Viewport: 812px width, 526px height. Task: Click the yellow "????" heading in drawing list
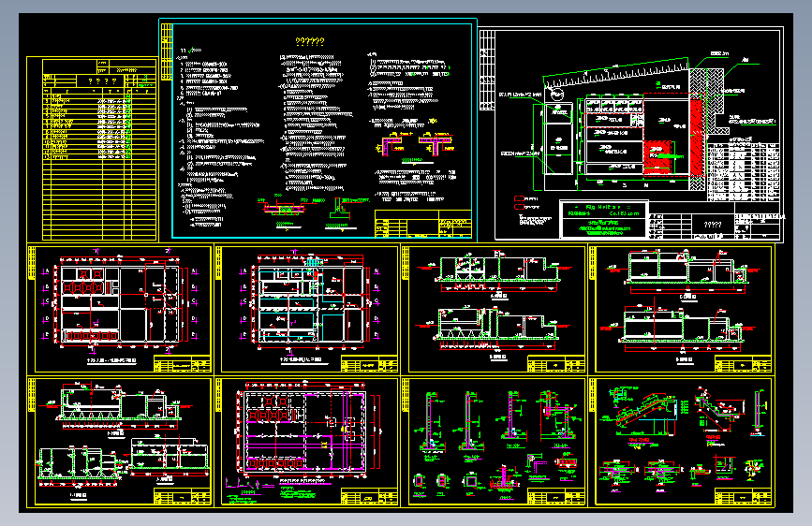[x=102, y=81]
